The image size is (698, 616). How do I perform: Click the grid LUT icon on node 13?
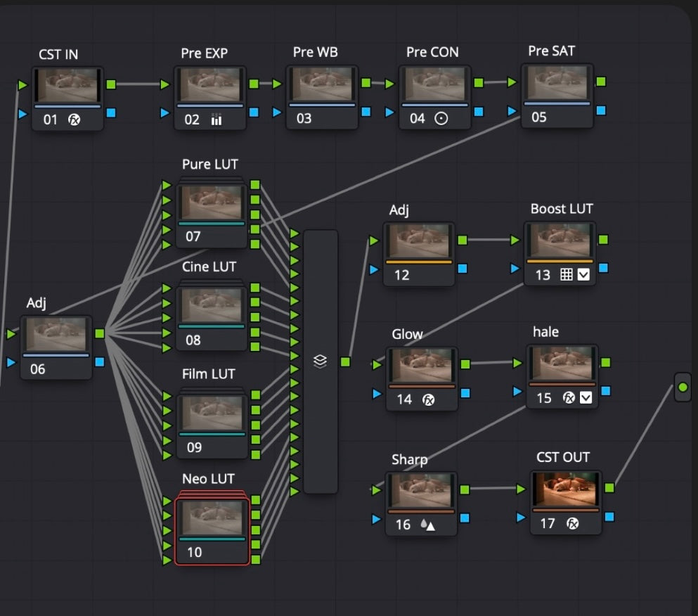[567, 274]
